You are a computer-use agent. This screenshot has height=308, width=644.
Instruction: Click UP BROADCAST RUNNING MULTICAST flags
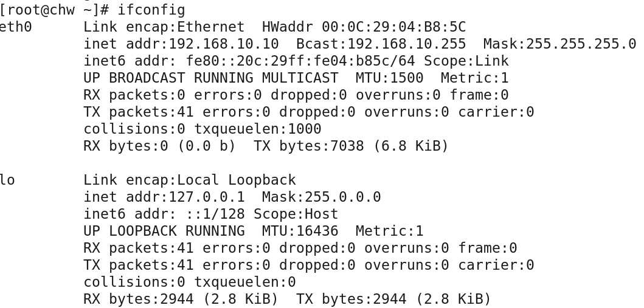(x=211, y=78)
